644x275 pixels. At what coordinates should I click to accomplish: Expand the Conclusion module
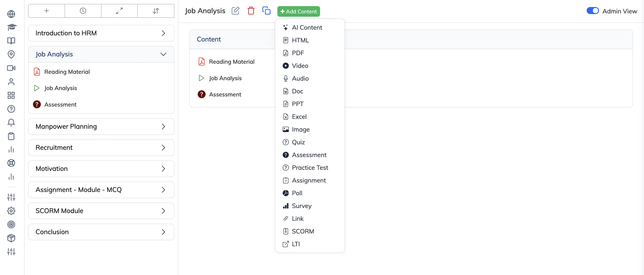[x=101, y=232]
